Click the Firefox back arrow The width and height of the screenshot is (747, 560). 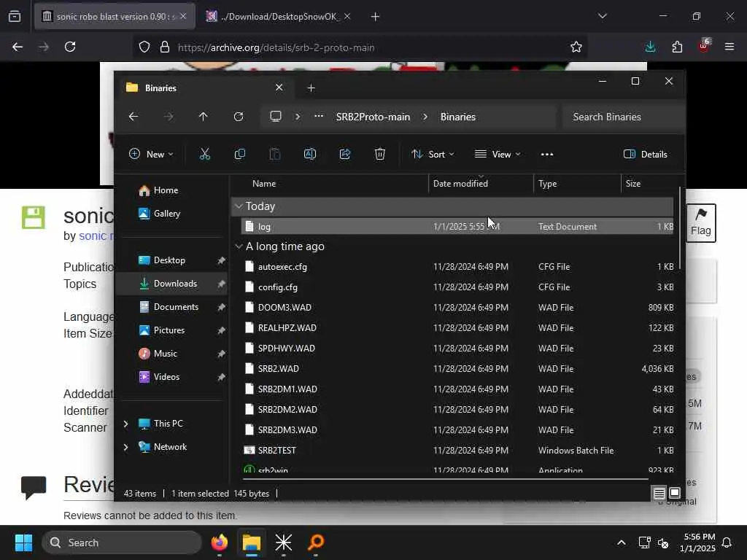coord(18,47)
